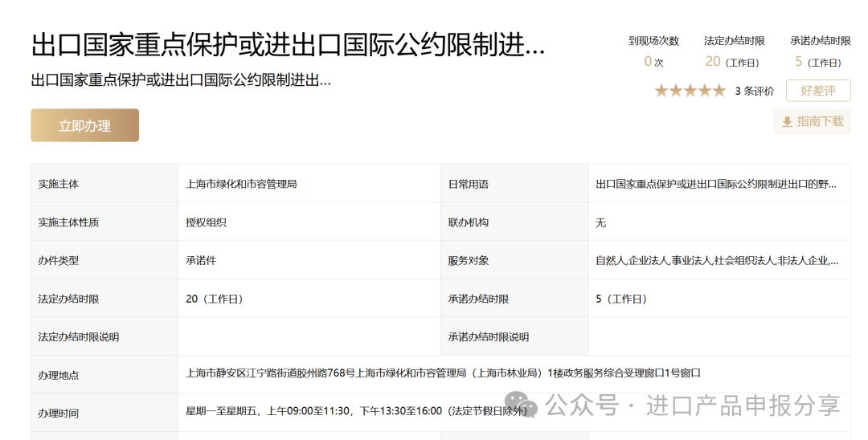Click the large page title 出口国家重点保护…

click(x=288, y=45)
